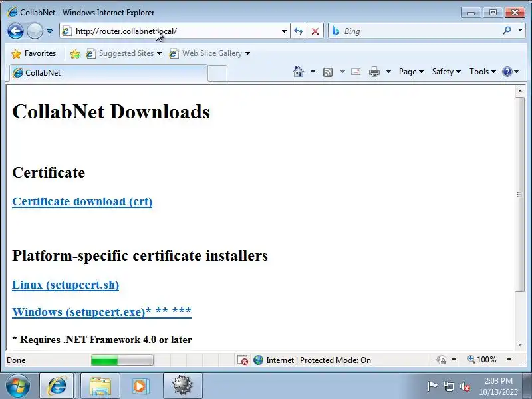The width and height of the screenshot is (532, 399).
Task: Open the search provider dropdown arrow
Action: [x=520, y=30]
